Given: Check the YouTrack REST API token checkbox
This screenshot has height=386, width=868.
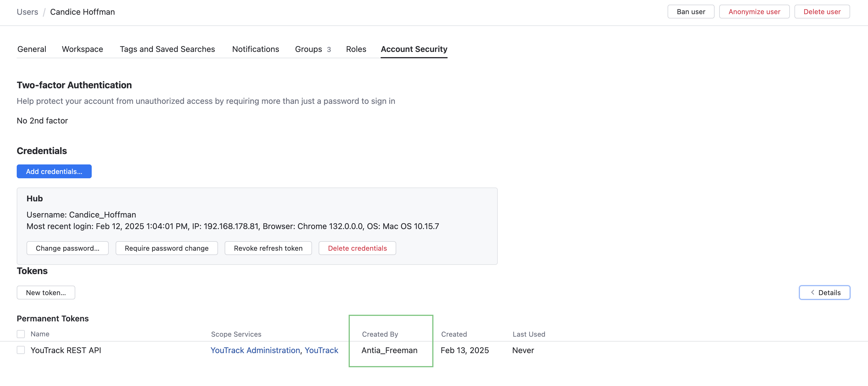Looking at the screenshot, I should click(x=21, y=350).
